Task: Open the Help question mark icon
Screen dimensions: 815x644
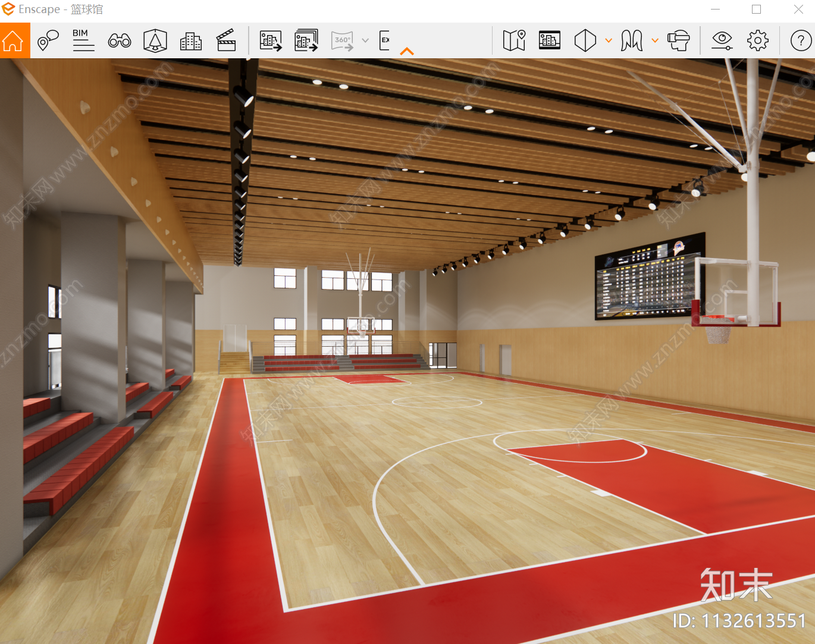Action: pos(801,40)
